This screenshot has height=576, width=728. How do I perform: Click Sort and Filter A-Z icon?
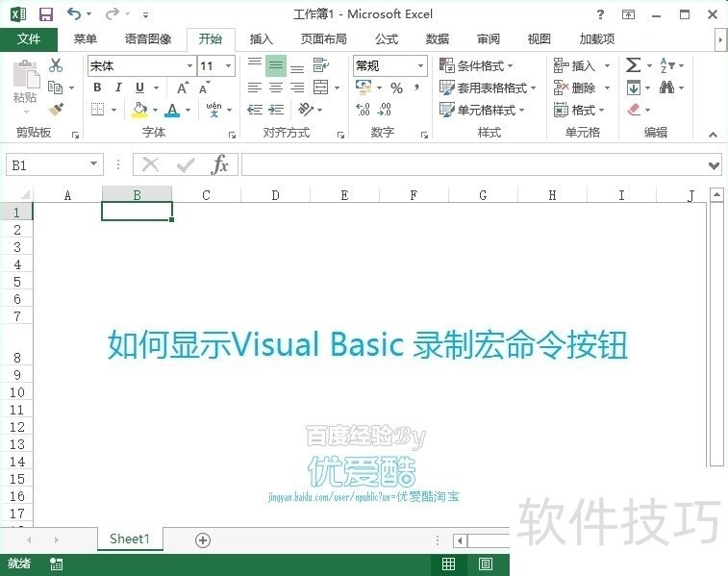click(x=667, y=65)
